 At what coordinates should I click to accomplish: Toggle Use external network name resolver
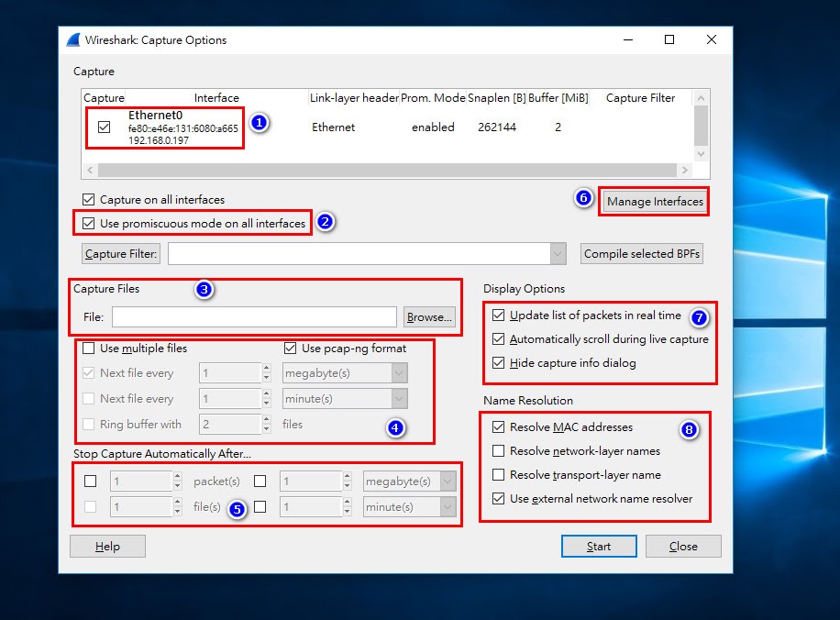click(498, 498)
